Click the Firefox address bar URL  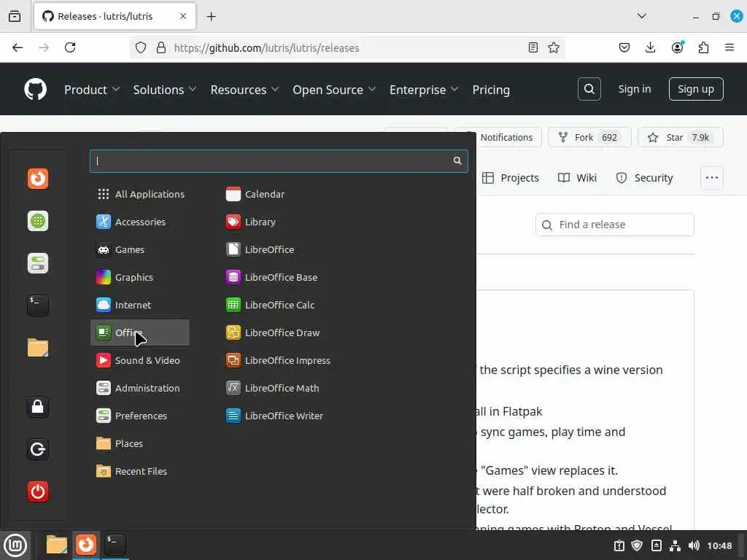click(267, 48)
